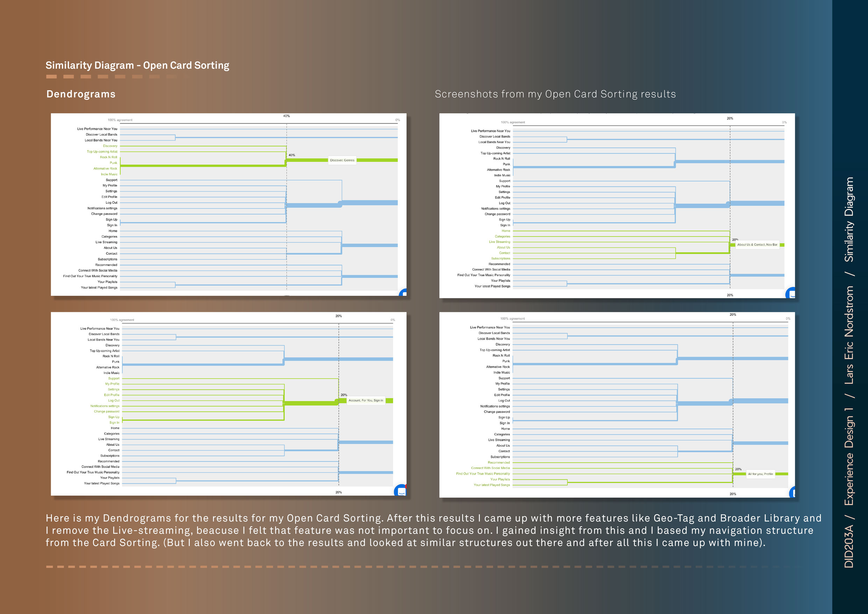Click the 'Discover, Genres' cluster tooltip
The height and width of the screenshot is (614, 868).
[342, 160]
